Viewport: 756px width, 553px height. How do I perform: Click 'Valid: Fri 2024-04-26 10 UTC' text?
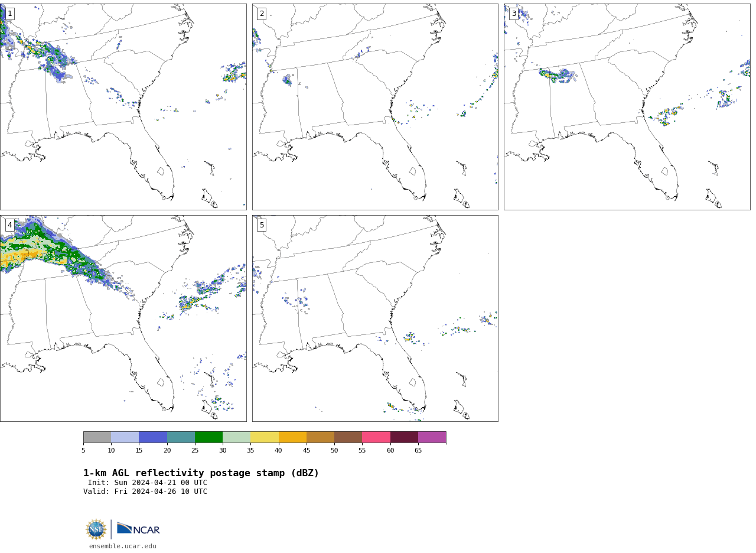point(145,492)
